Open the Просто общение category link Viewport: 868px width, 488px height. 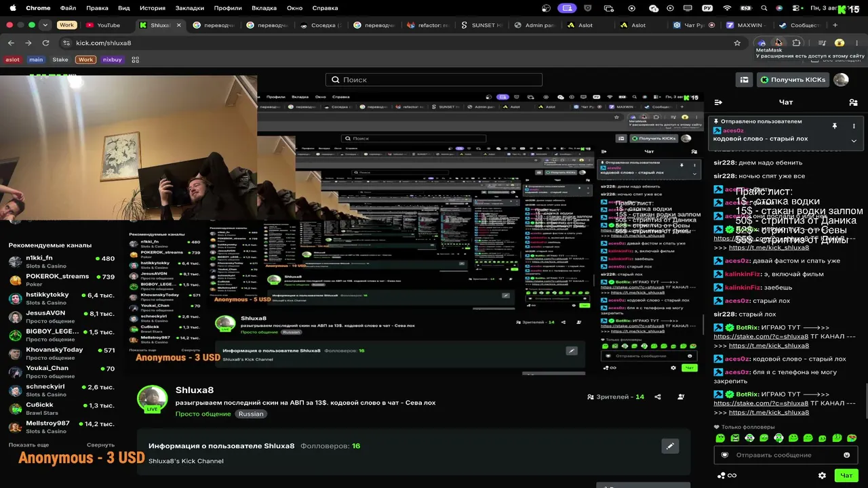[x=203, y=414]
